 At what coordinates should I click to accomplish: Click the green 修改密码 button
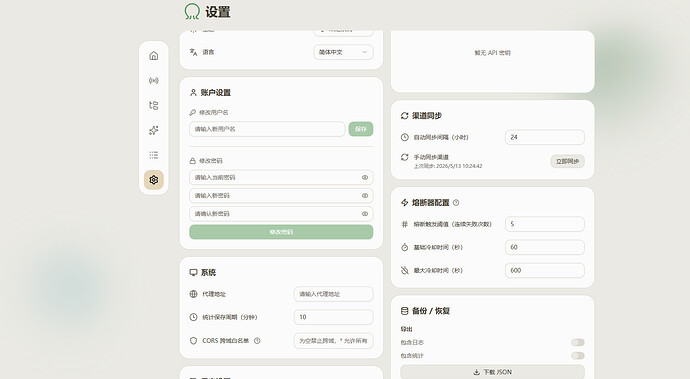[281, 232]
